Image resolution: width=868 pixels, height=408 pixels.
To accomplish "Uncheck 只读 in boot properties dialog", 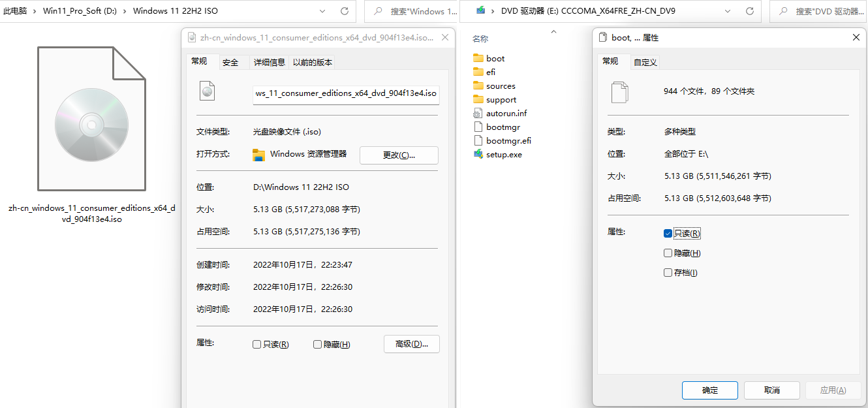I will (x=668, y=234).
